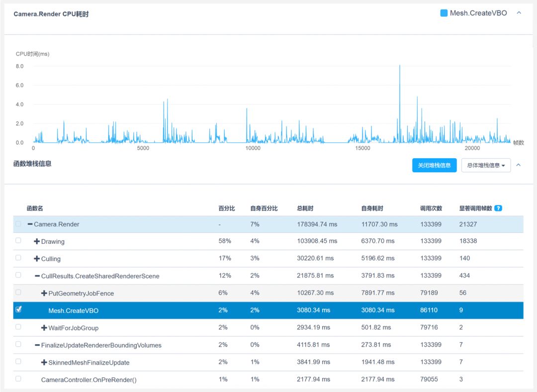Expand the WaitForJobGroup node

tap(44, 328)
